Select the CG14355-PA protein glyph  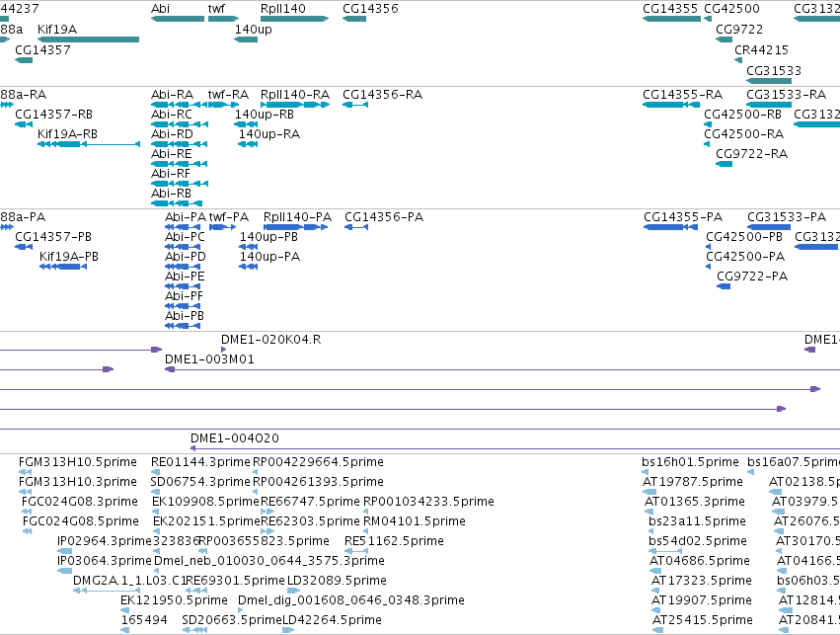(x=670, y=227)
